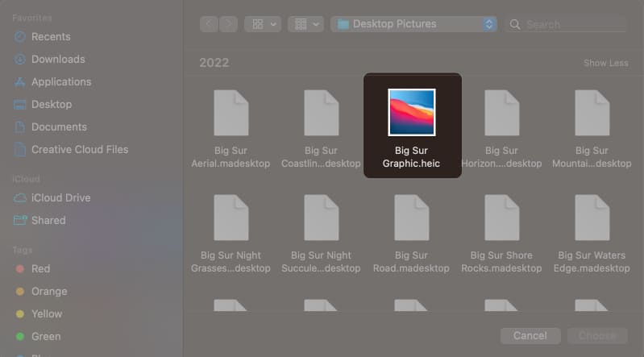Click the Downloads arrow icon
Image resolution: width=644 pixels, height=357 pixels.
(19, 60)
